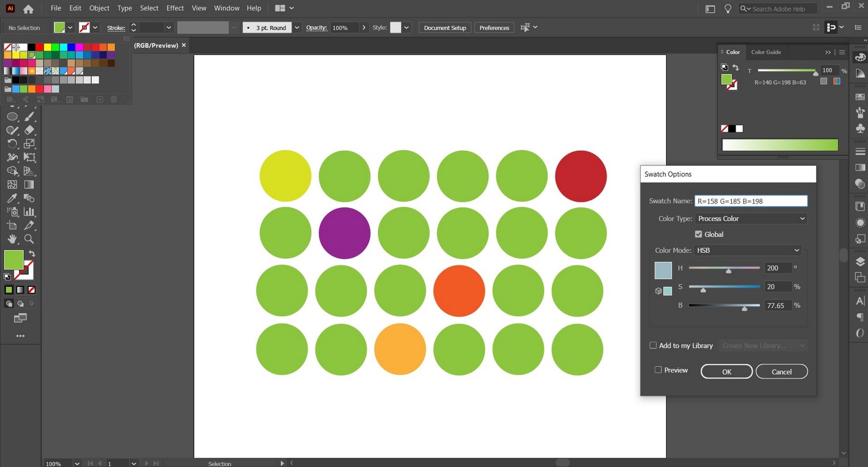
Task: Select the Gradient tool
Action: pos(29,184)
